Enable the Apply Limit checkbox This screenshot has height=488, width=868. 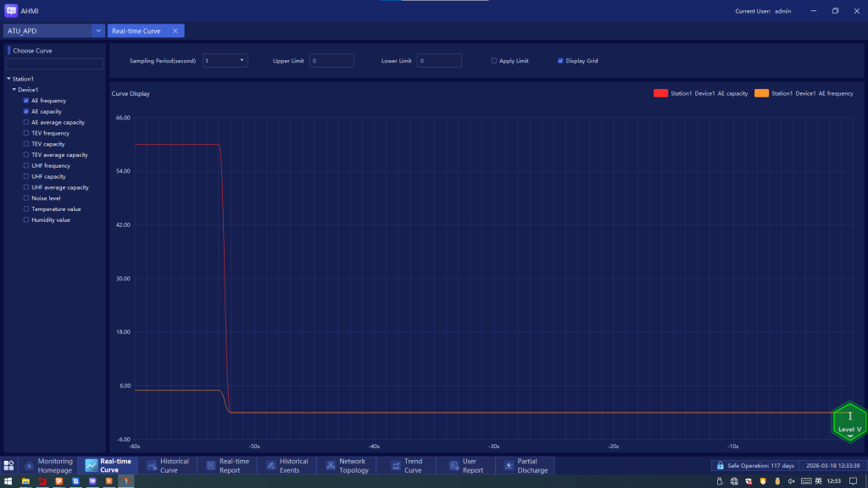pos(494,61)
